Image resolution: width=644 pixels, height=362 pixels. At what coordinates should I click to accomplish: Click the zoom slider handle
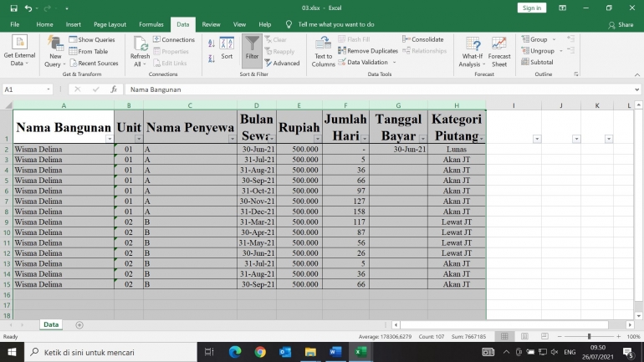[589, 336]
